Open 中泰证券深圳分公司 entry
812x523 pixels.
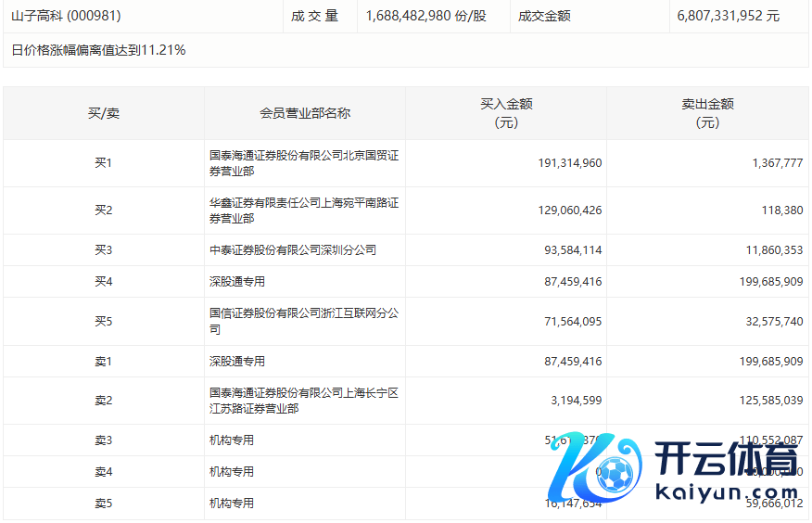[293, 250]
